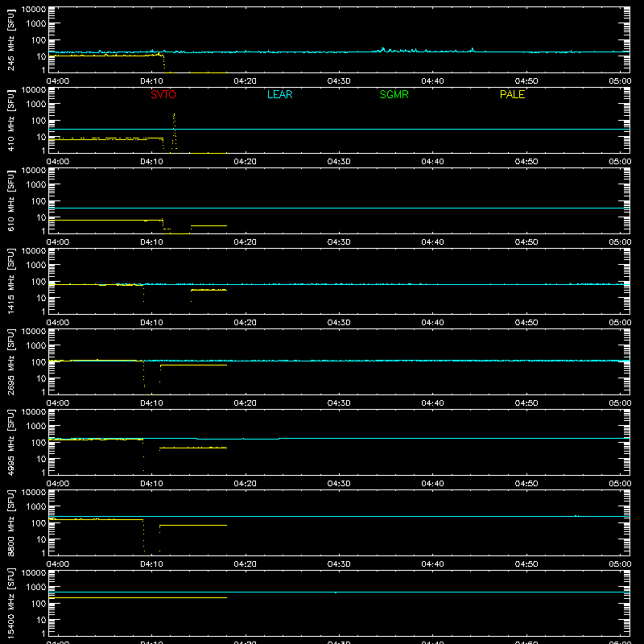
Task: Click the 8800 MHz [SFU] axis label
Action: pyautogui.click(x=11, y=522)
